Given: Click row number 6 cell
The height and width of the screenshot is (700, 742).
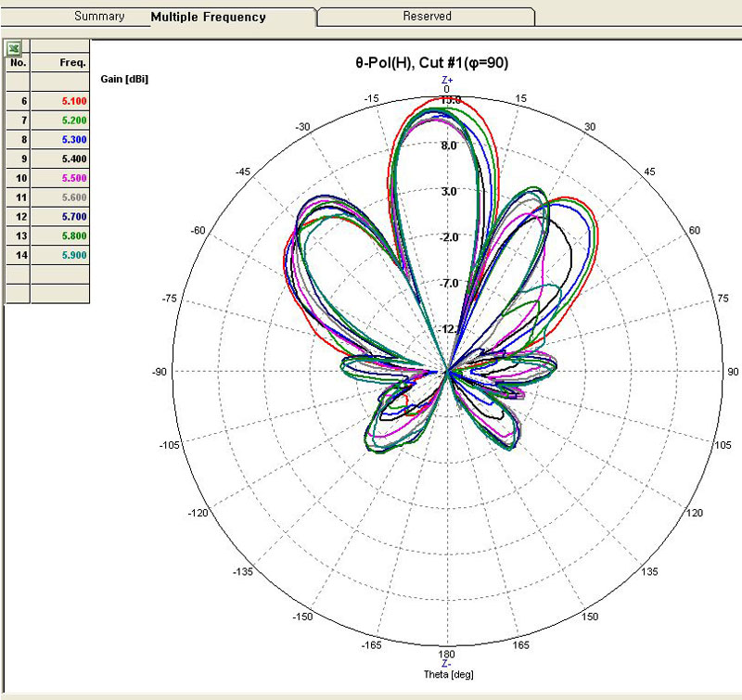Looking at the screenshot, I should [x=18, y=101].
